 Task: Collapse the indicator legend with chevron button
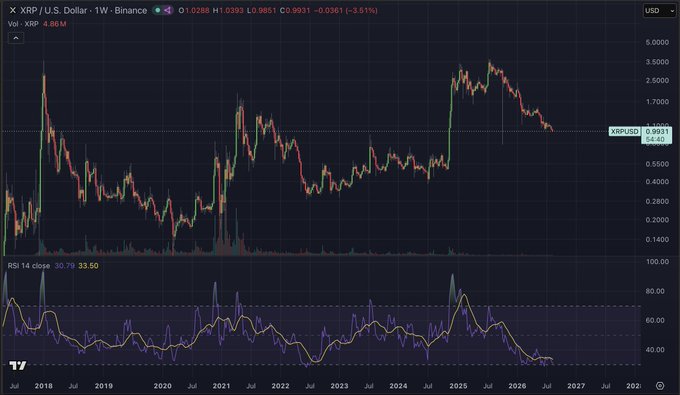click(16, 38)
